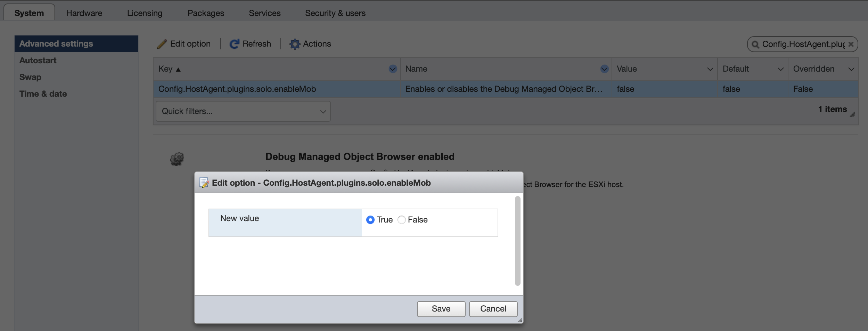Open the Actions gear icon

click(x=295, y=44)
